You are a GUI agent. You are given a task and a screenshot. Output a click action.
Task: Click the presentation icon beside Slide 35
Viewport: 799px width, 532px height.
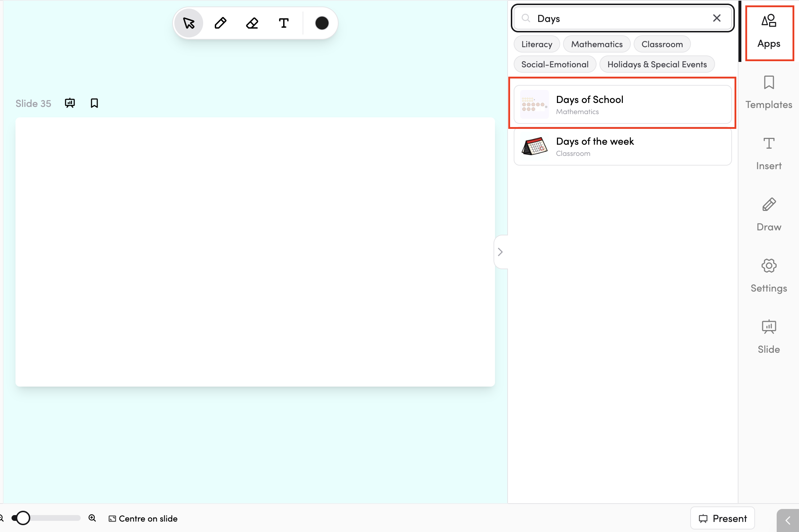point(70,103)
